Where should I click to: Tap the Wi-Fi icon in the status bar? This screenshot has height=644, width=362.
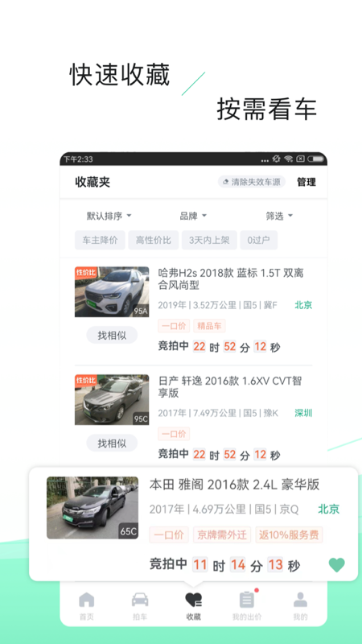[x=289, y=159]
